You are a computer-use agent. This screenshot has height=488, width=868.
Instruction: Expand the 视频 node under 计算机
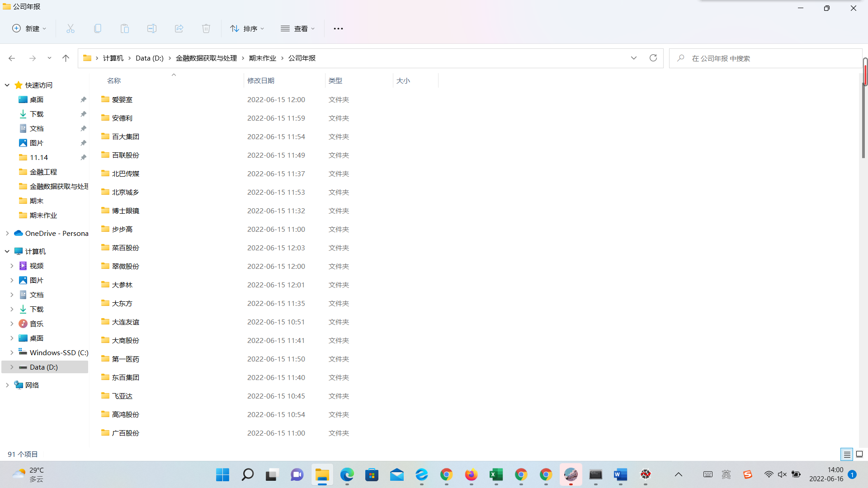coord(12,266)
